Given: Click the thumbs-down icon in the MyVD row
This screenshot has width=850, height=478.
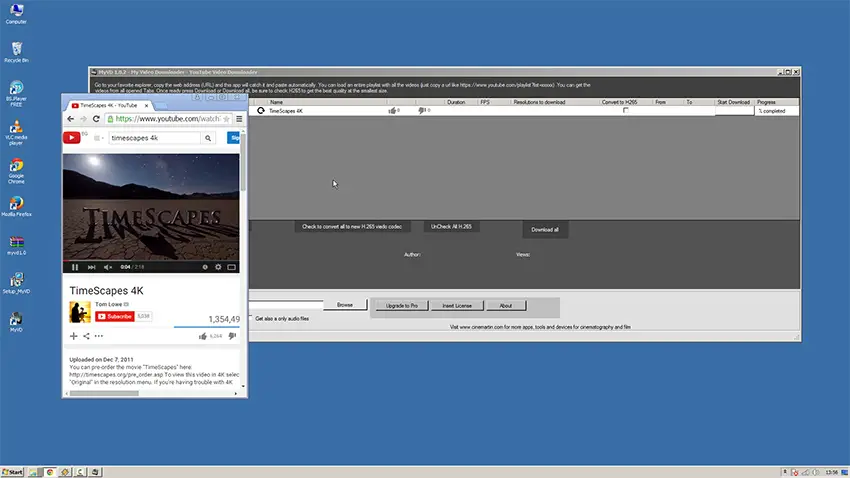Looking at the screenshot, I should (x=421, y=111).
